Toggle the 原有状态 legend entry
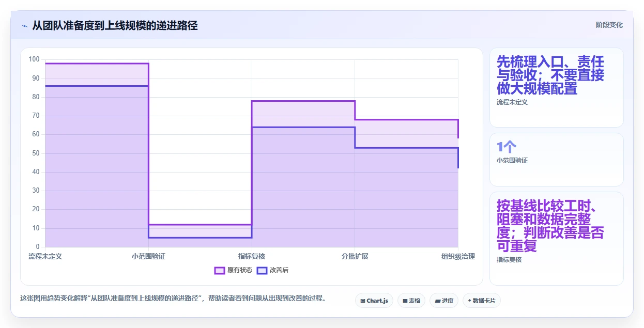 [233, 270]
